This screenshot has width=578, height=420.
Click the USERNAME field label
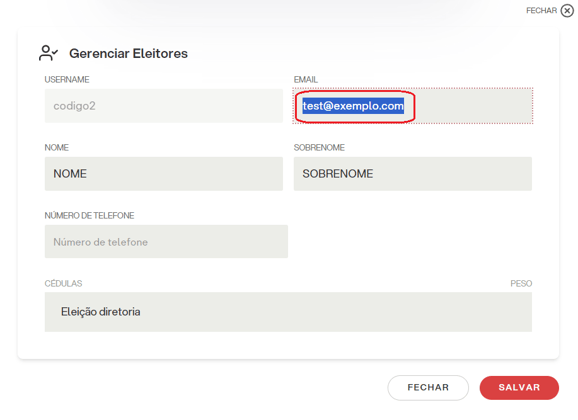[67, 80]
